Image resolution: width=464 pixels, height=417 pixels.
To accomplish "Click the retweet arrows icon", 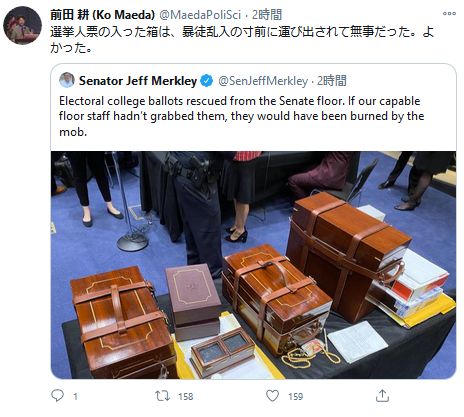I will (x=162, y=396).
